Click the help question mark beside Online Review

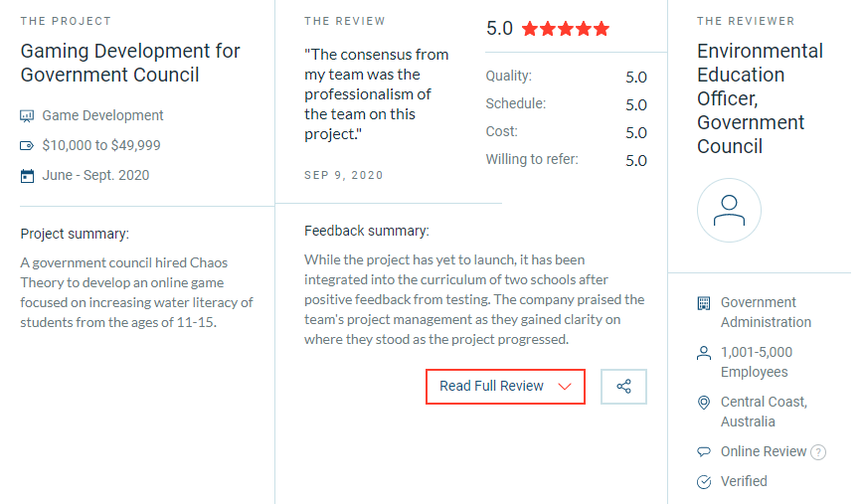[818, 452]
